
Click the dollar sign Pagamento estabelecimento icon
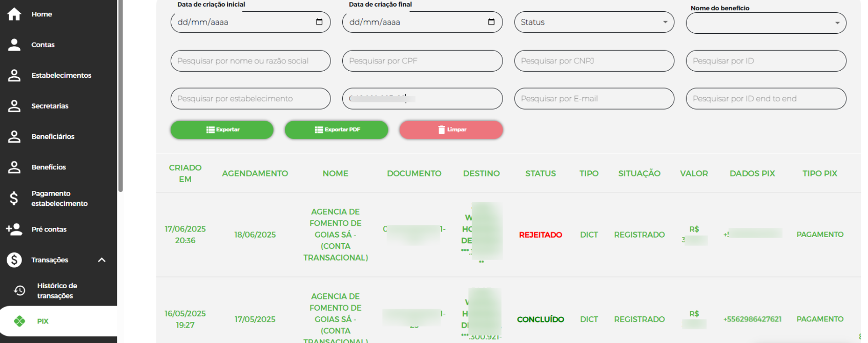point(14,198)
